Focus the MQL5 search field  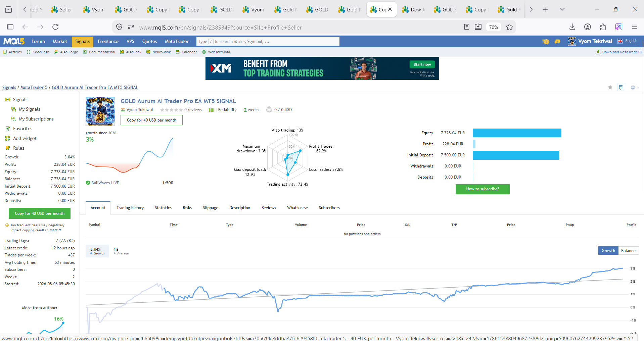pyautogui.click(x=268, y=41)
